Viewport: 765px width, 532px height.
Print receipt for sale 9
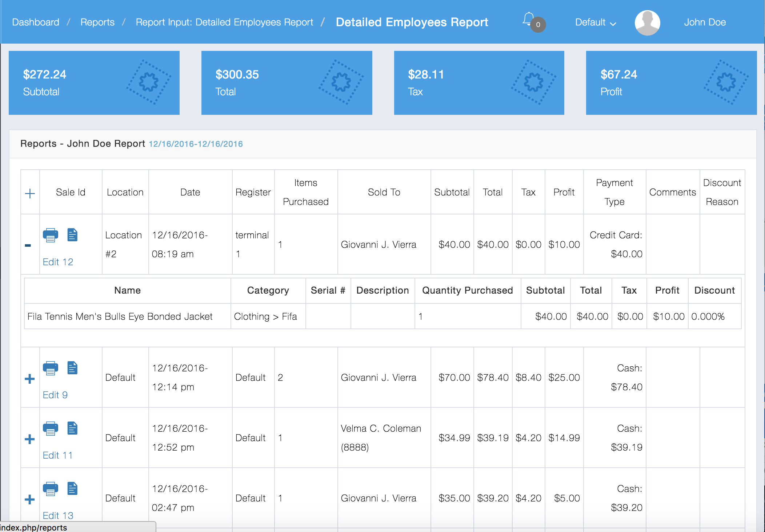(x=51, y=368)
